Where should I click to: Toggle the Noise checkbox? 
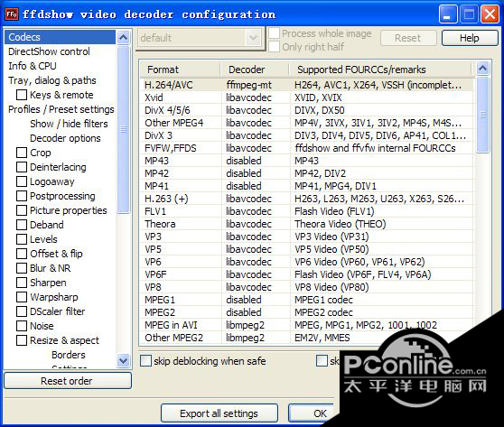click(x=22, y=326)
